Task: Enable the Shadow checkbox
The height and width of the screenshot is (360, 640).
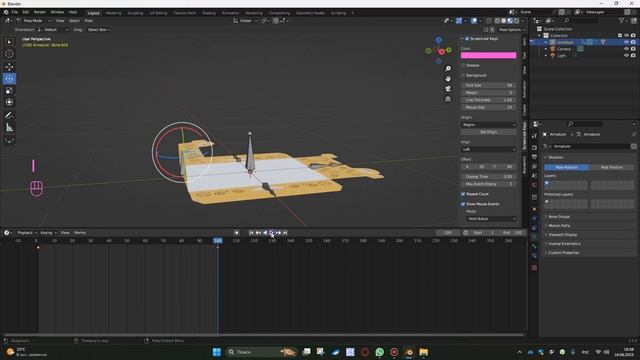Action: (x=463, y=65)
